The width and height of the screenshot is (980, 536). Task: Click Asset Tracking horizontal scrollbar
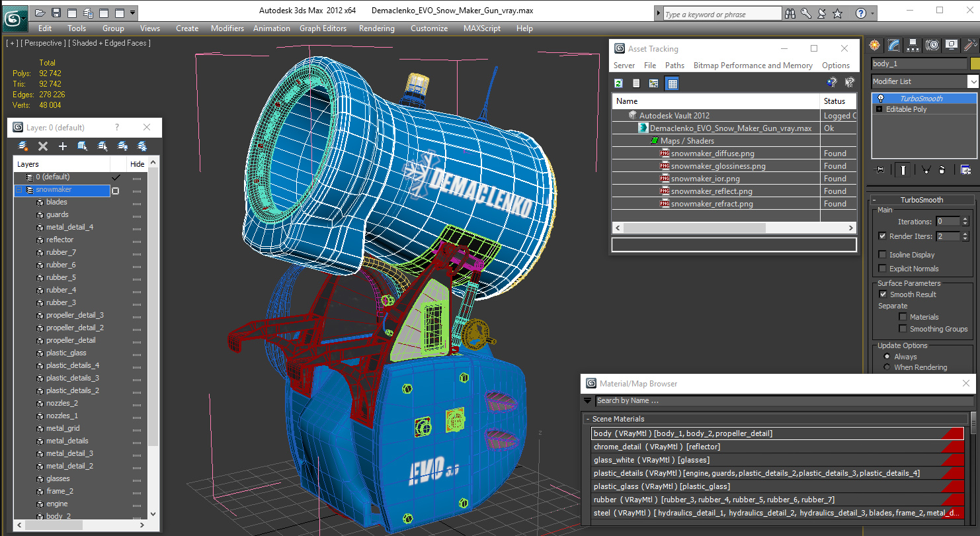694,228
